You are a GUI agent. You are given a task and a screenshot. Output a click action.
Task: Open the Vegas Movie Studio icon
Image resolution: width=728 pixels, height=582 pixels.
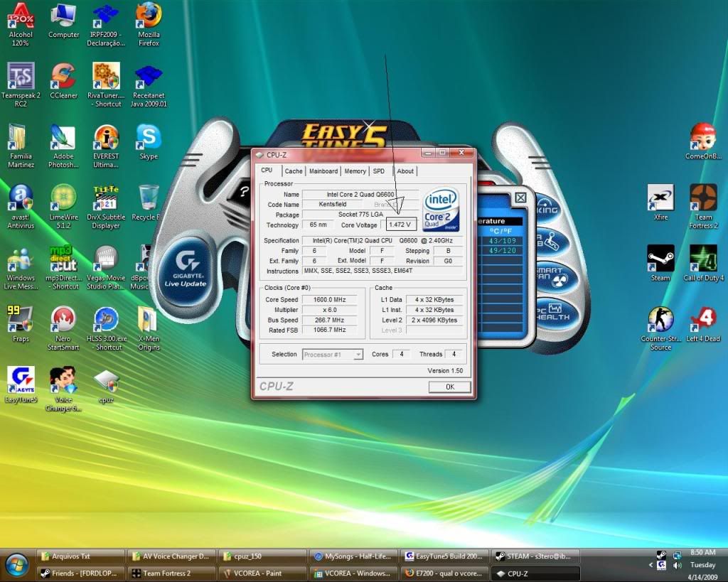pyautogui.click(x=106, y=268)
